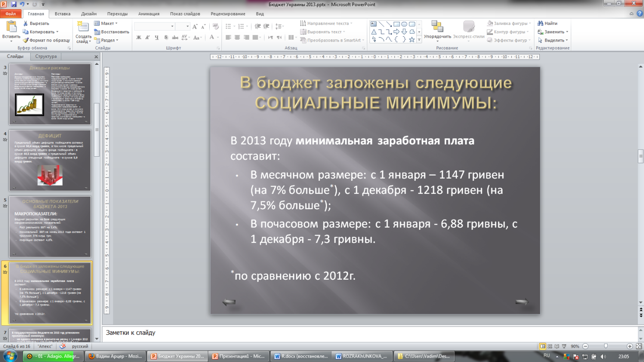644x362 pixels.
Task: Open the Раздел section dropdown
Action: tap(106, 40)
